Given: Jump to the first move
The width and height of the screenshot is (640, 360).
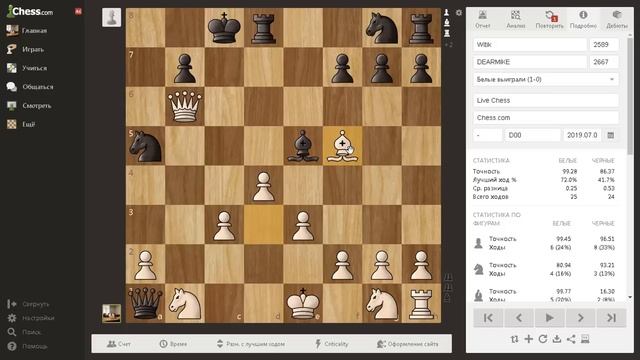Looking at the screenshot, I should (488, 318).
